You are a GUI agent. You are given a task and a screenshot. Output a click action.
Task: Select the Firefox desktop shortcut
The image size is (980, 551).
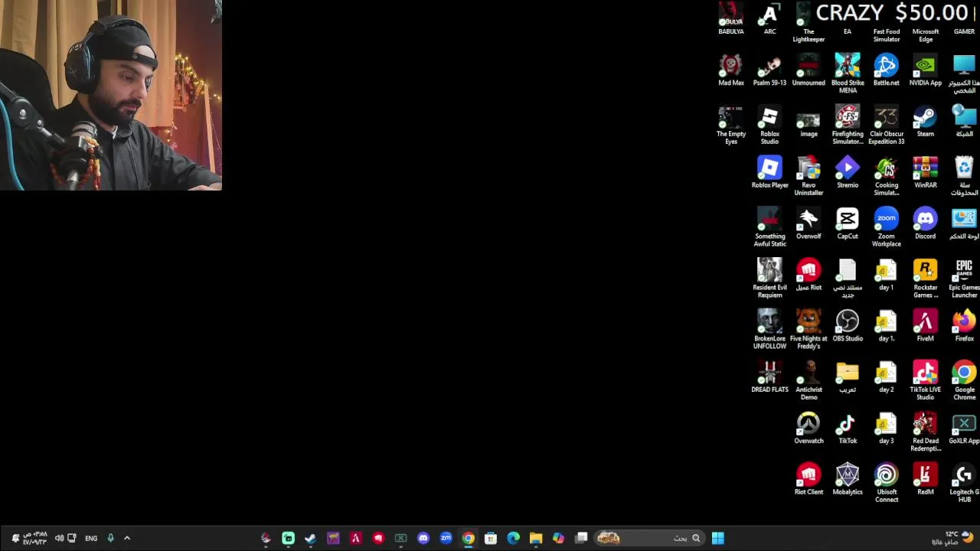click(x=964, y=327)
